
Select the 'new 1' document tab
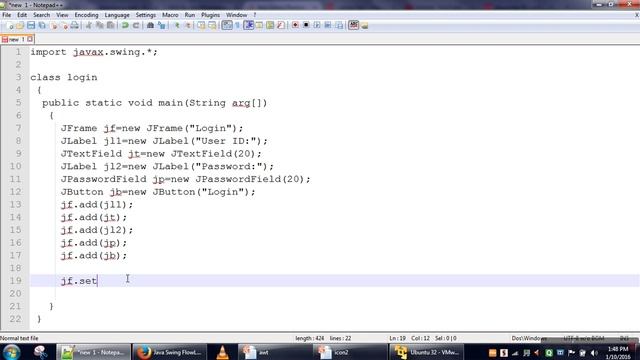pos(16,40)
